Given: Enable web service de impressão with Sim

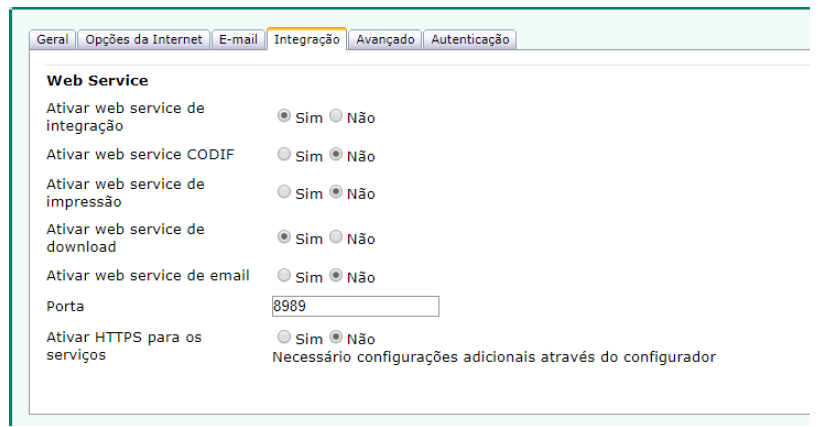Looking at the screenshot, I should click(284, 192).
